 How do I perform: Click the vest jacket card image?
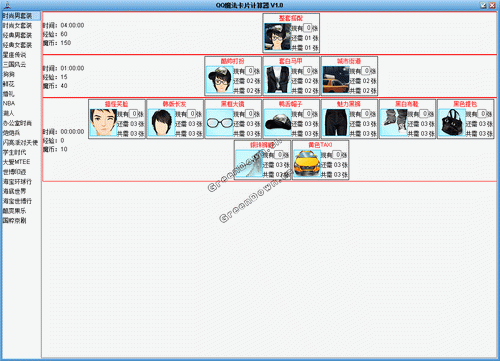click(x=278, y=80)
